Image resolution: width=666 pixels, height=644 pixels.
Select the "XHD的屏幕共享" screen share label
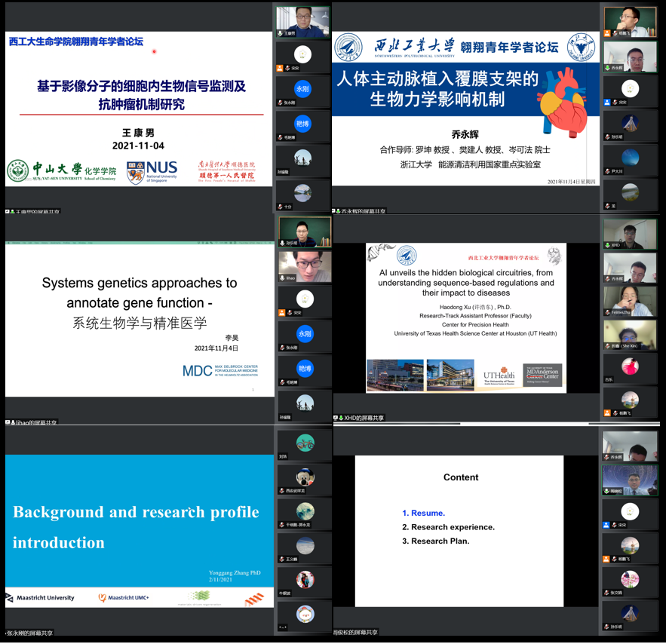pos(363,418)
